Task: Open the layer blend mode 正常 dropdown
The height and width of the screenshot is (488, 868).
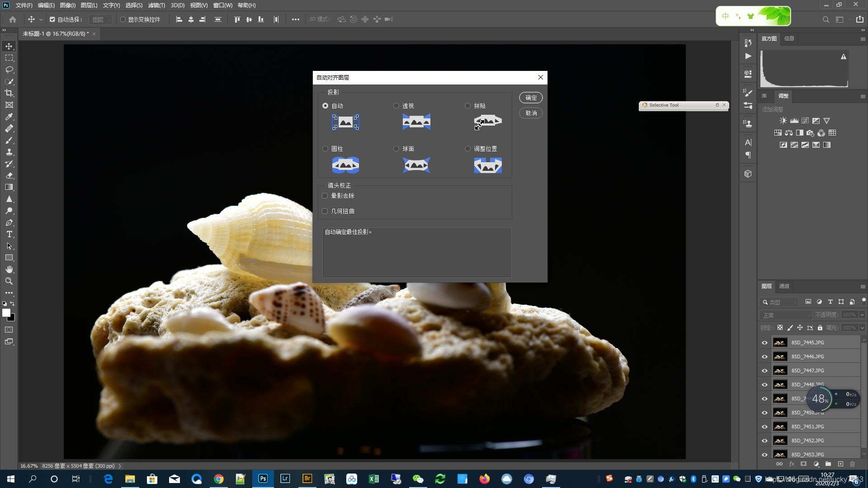Action: tap(785, 315)
